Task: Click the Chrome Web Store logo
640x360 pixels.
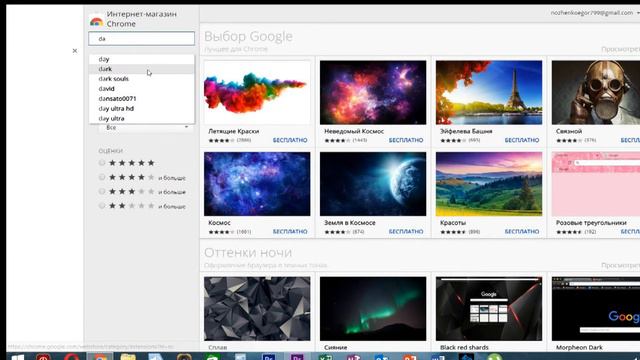Action: click(x=96, y=22)
